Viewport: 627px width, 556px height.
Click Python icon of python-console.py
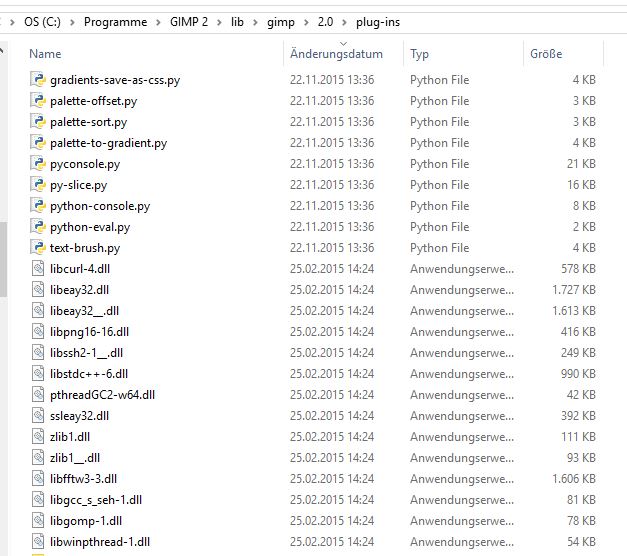pyautogui.click(x=38, y=205)
